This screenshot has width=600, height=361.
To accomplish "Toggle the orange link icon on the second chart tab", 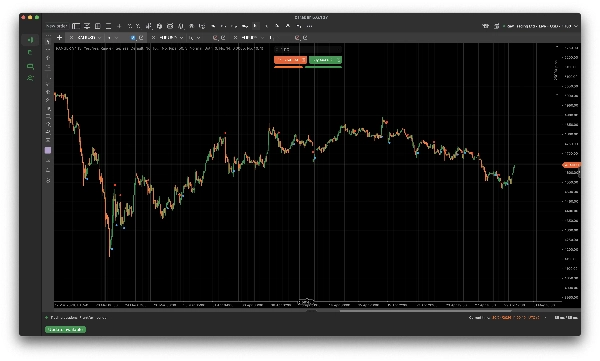I will point(215,38).
